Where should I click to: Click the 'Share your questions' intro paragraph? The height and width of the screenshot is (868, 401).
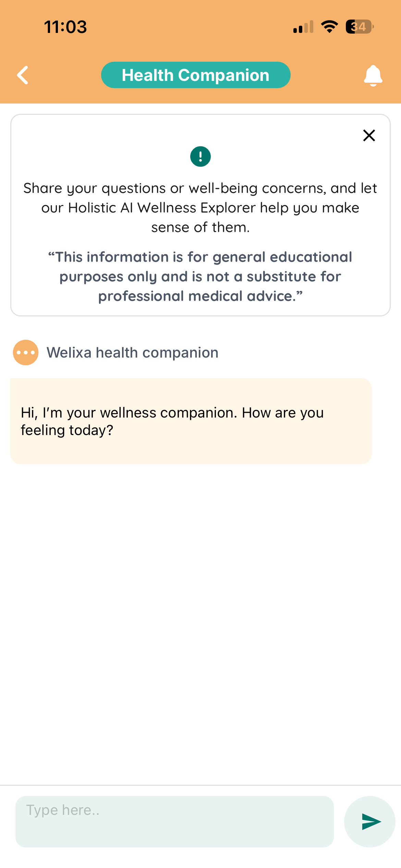(200, 208)
